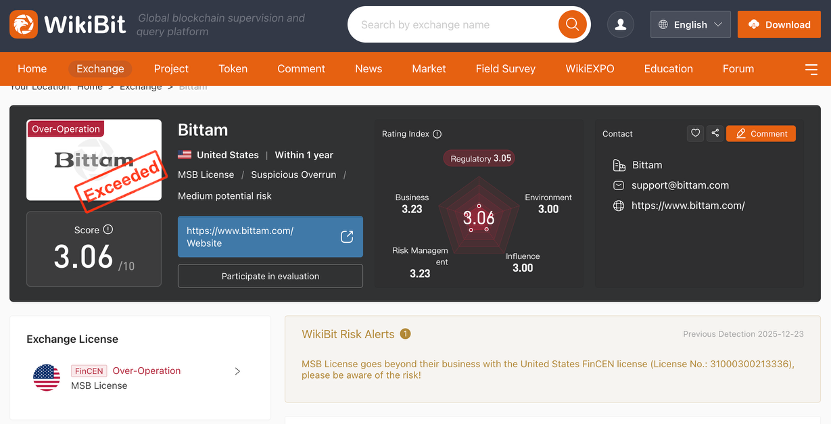Expand the FinCEN MSB License entry arrow

click(237, 371)
